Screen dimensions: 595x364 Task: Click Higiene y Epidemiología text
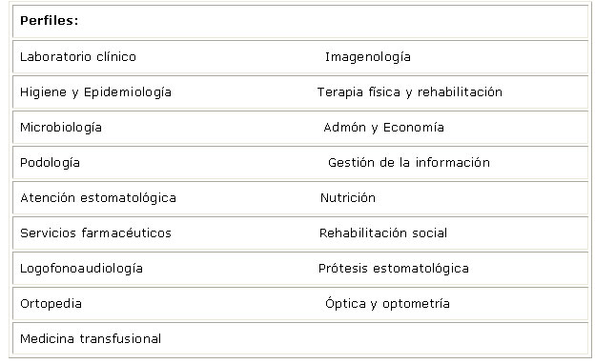point(95,92)
